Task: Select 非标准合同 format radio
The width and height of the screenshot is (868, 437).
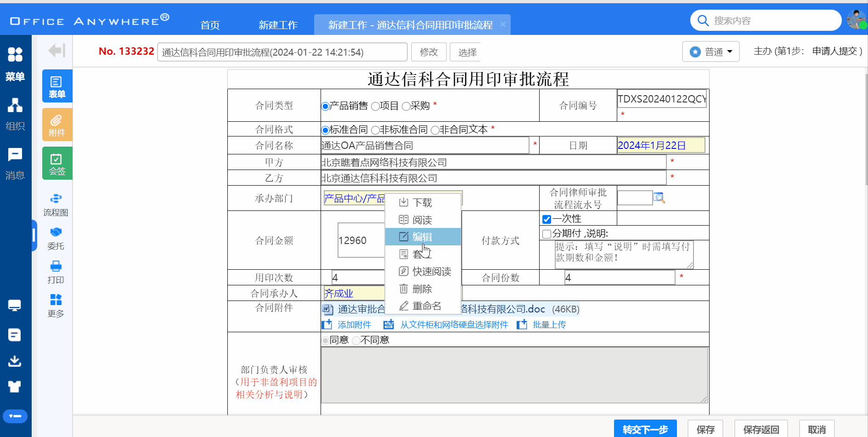Action: pyautogui.click(x=375, y=130)
